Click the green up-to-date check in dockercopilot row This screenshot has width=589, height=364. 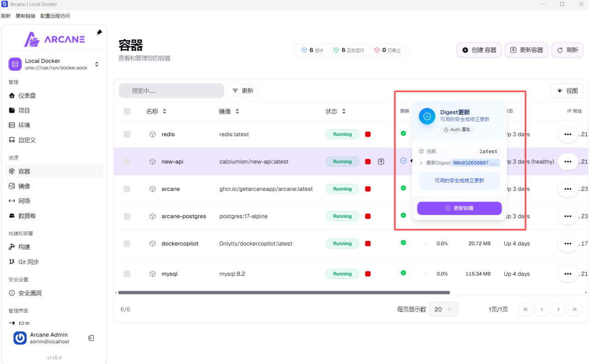click(403, 243)
